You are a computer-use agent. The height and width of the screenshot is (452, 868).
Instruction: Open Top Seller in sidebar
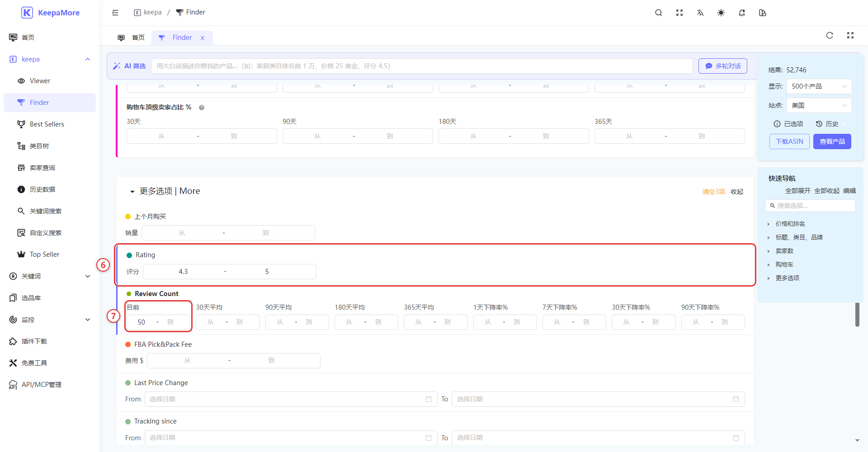[50, 254]
